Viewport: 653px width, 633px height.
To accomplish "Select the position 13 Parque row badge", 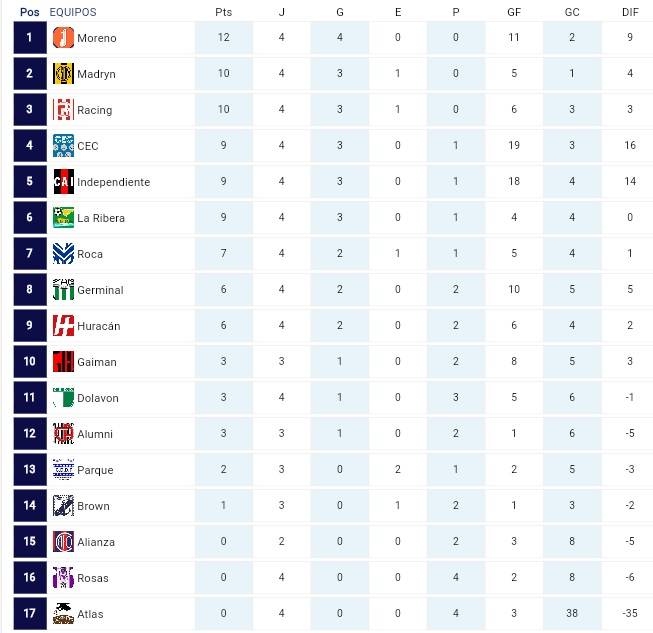I will point(30,469).
